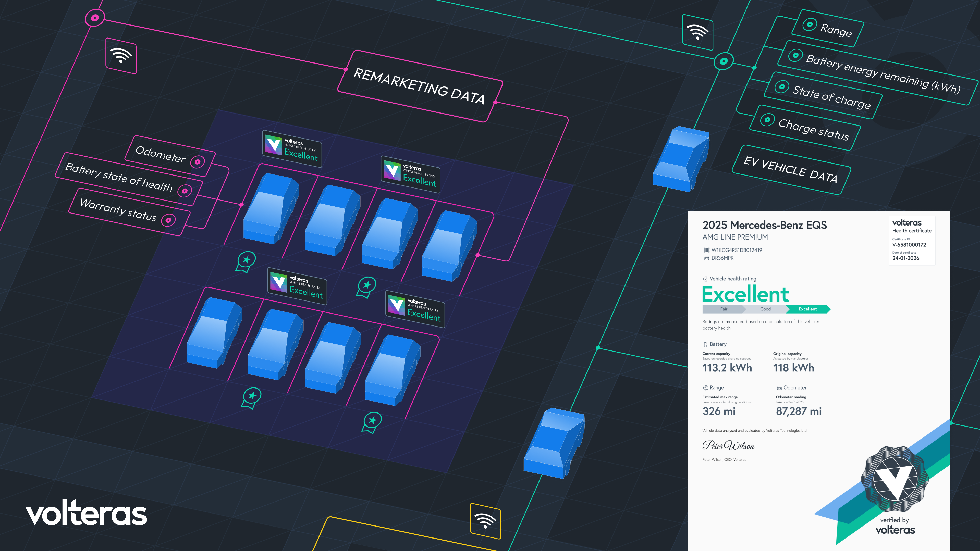The height and width of the screenshot is (551, 980).
Task: Select the green circle next to Range
Action: [x=810, y=25]
